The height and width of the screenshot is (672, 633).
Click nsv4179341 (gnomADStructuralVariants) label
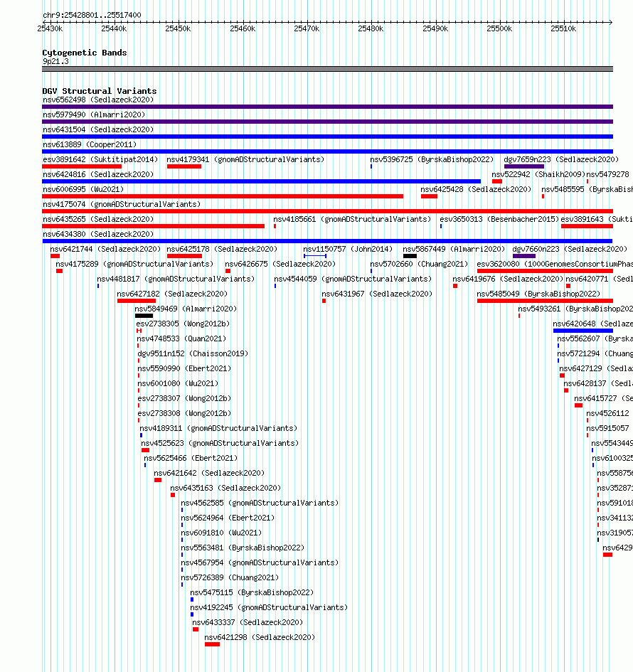click(245, 159)
